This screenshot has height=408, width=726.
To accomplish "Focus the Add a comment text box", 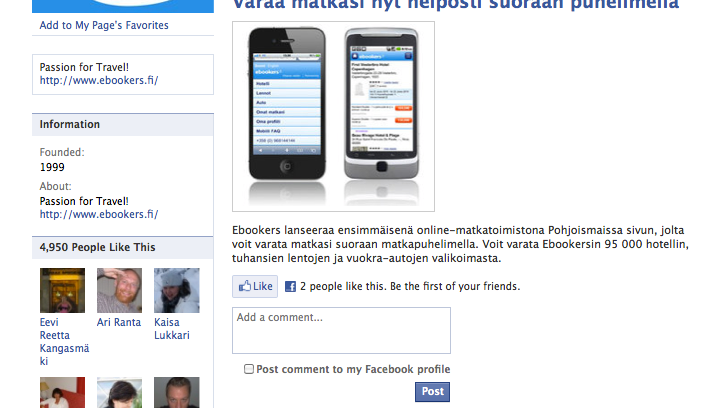I will (x=341, y=330).
